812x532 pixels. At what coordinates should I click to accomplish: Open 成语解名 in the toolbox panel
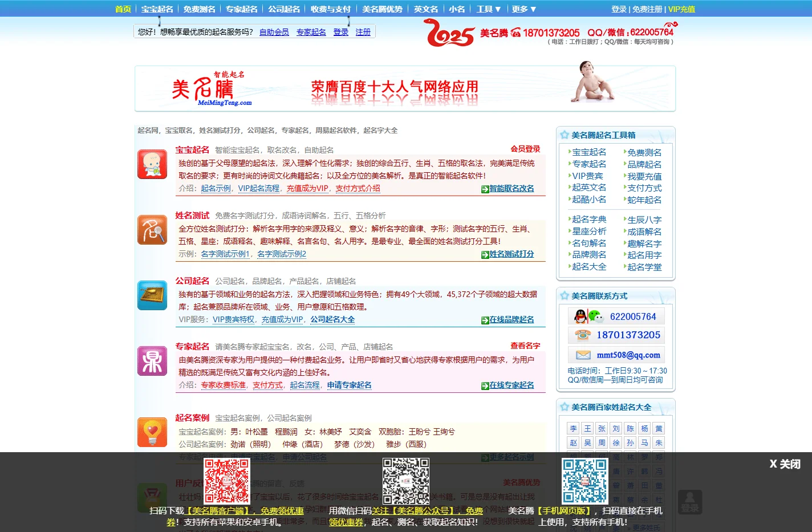(x=644, y=232)
